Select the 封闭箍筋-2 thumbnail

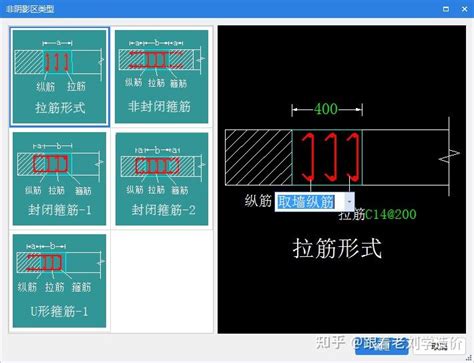click(x=162, y=179)
